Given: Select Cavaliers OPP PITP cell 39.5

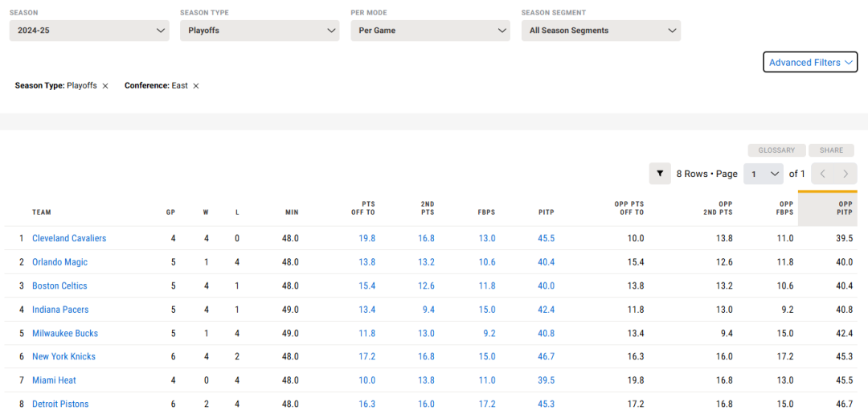Looking at the screenshot, I should [844, 238].
